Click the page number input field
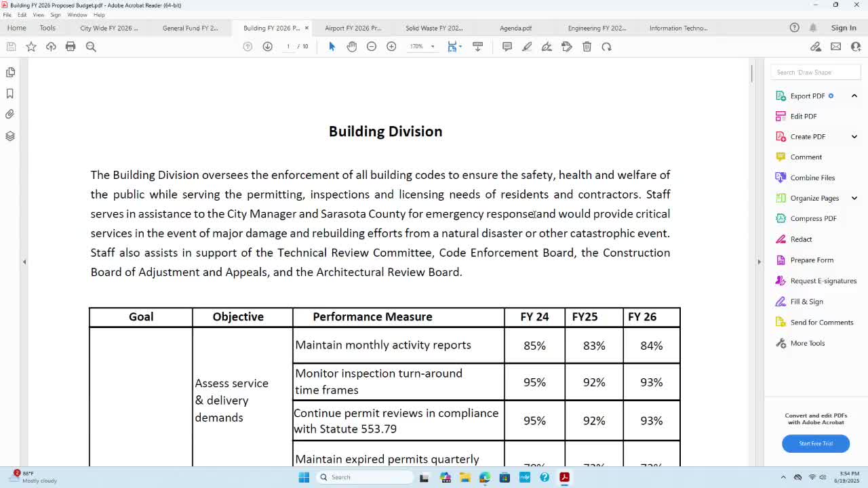Viewport: 868px width, 488px height. [288, 47]
